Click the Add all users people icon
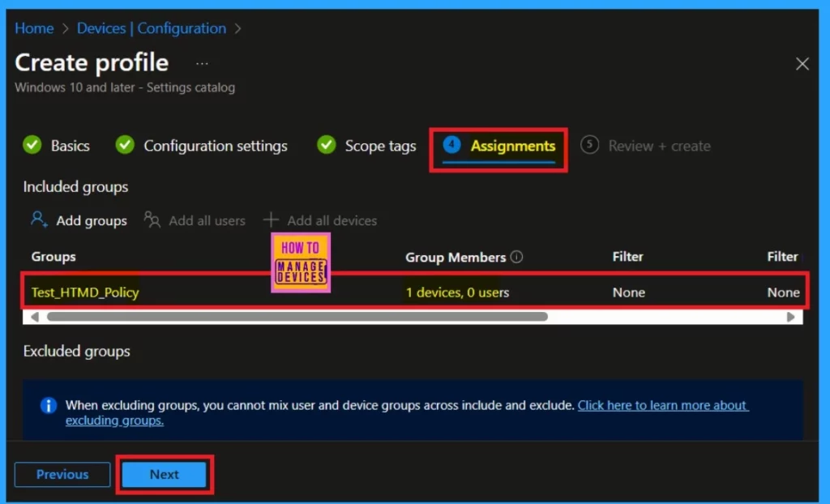Viewport: 830px width, 504px height. 152,219
